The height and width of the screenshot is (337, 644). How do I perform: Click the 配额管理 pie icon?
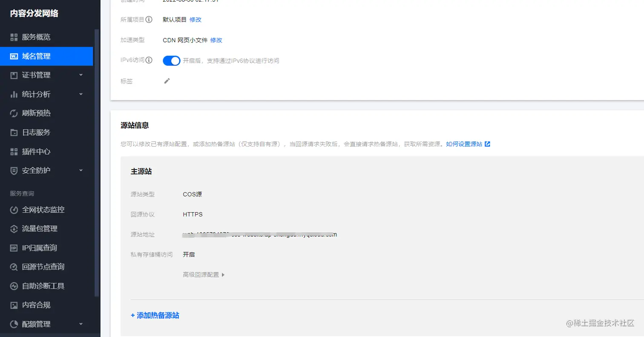tap(14, 324)
